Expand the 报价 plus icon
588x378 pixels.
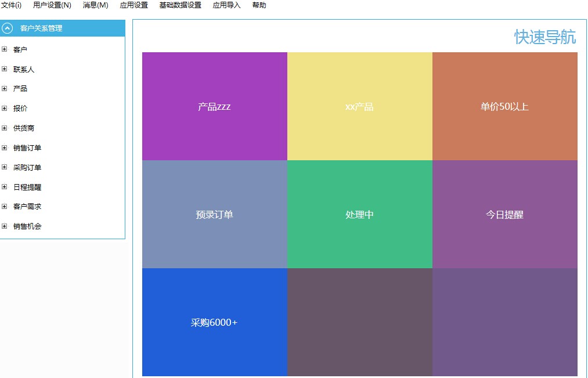coord(5,109)
